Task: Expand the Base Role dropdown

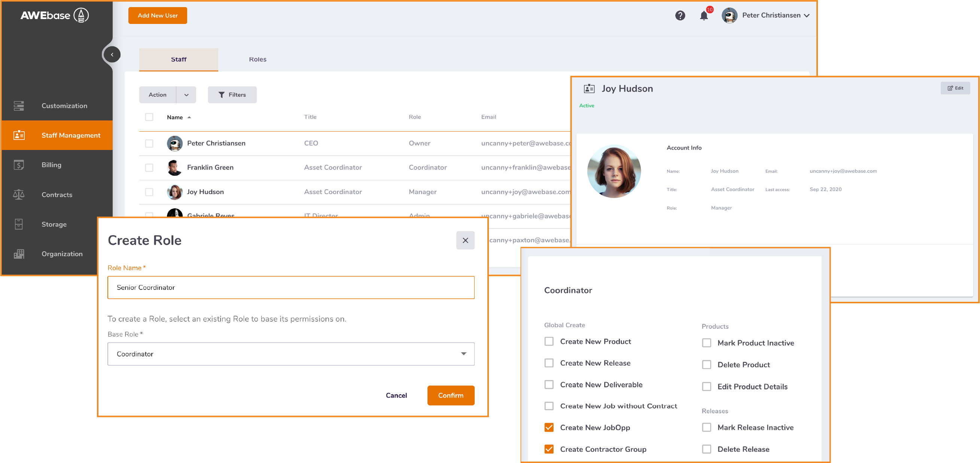Action: tap(463, 354)
